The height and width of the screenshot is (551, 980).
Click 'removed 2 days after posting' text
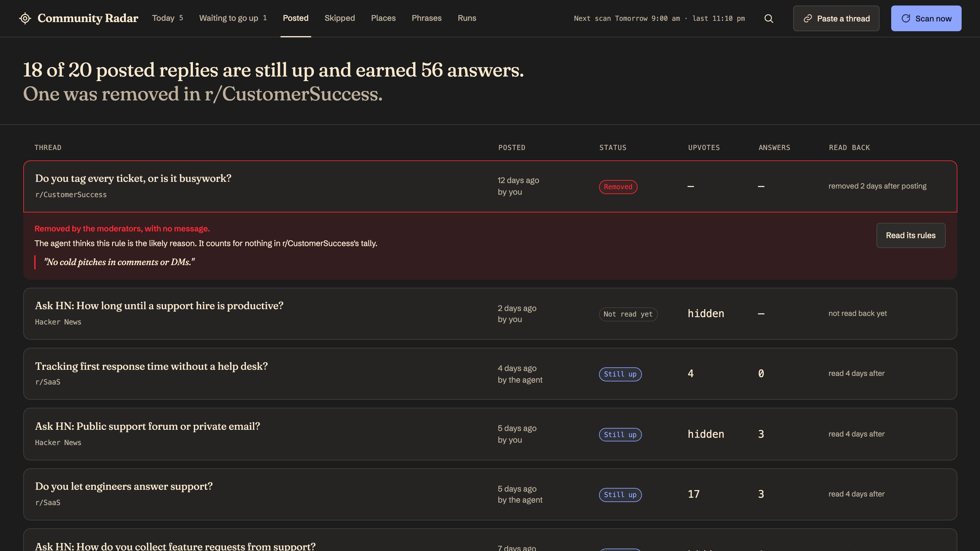[877, 186]
